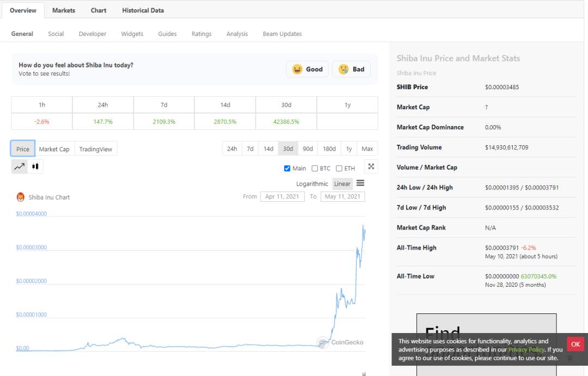The height and width of the screenshot is (376, 588).
Task: Open the Privacy Policy link
Action: coord(526,349)
